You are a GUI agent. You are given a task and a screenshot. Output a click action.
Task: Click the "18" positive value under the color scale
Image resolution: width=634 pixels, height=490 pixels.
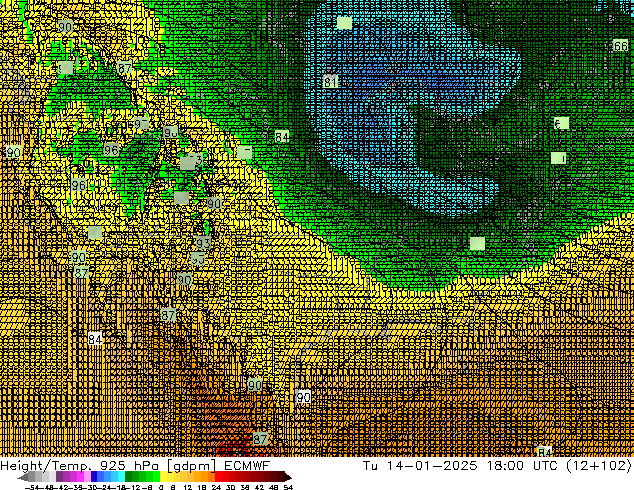point(202,487)
